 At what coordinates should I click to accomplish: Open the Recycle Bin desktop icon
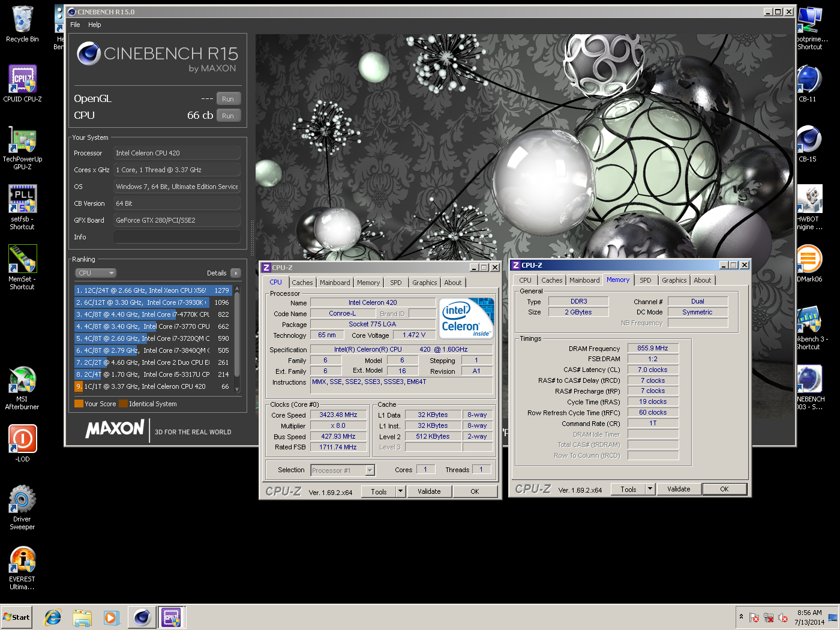point(22,24)
